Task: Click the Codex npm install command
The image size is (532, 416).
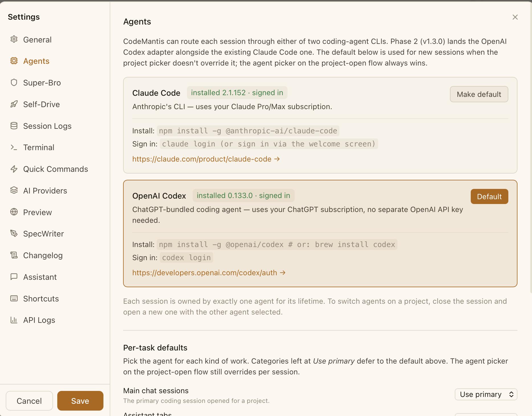Action: (277, 244)
